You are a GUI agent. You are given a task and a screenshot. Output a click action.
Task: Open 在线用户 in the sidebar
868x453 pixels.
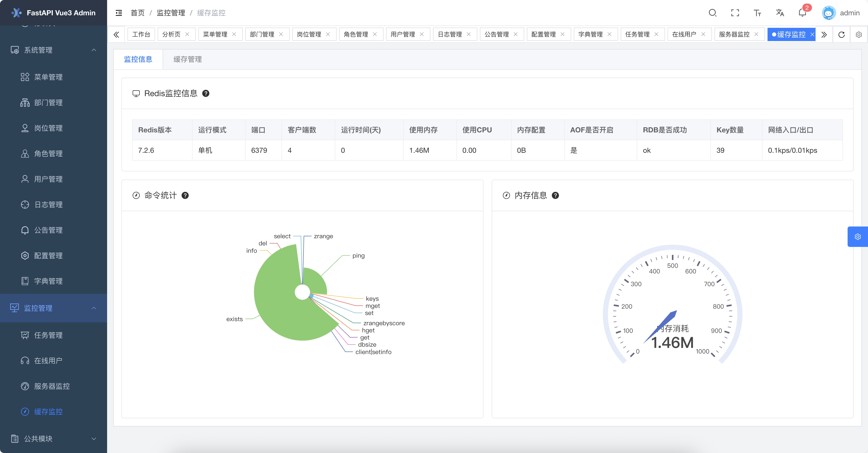[54, 361]
